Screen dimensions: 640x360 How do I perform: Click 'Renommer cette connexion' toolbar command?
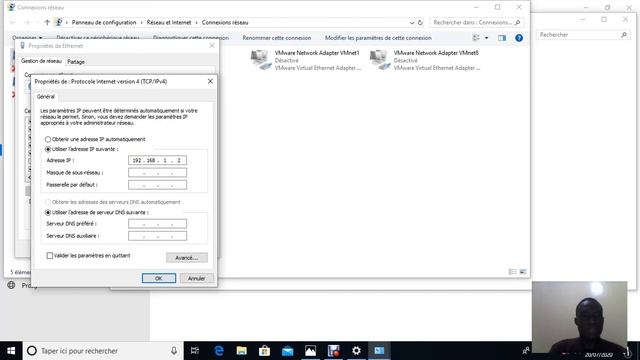pyautogui.click(x=277, y=38)
